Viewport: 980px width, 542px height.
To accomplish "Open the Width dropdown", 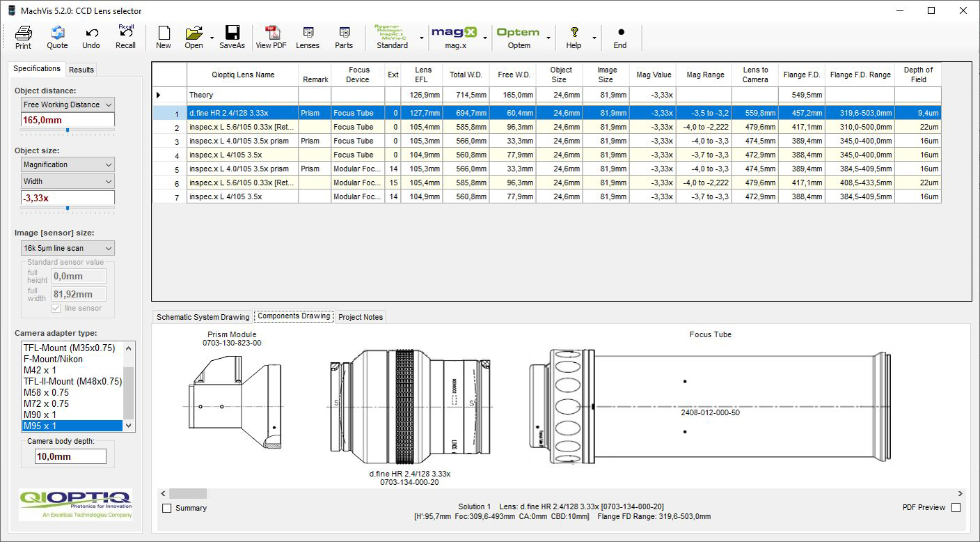I will 68,181.
